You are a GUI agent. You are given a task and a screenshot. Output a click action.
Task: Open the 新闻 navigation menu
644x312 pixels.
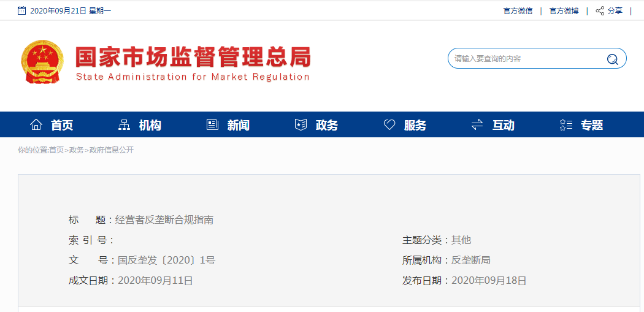click(238, 125)
